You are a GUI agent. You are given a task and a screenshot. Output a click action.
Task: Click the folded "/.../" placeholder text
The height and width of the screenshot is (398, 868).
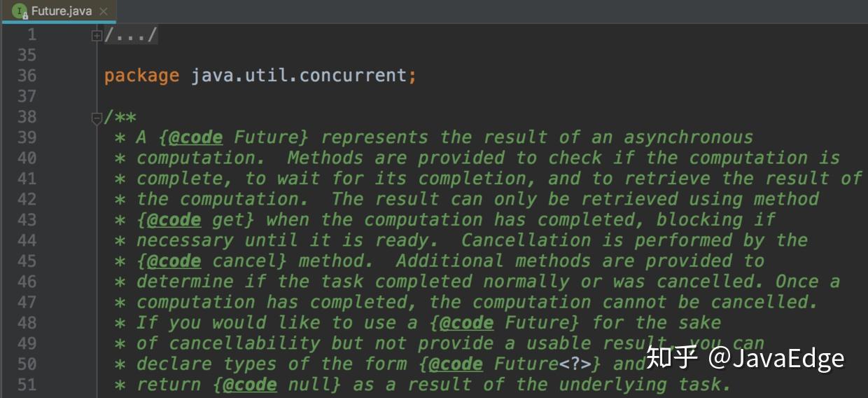pyautogui.click(x=131, y=35)
